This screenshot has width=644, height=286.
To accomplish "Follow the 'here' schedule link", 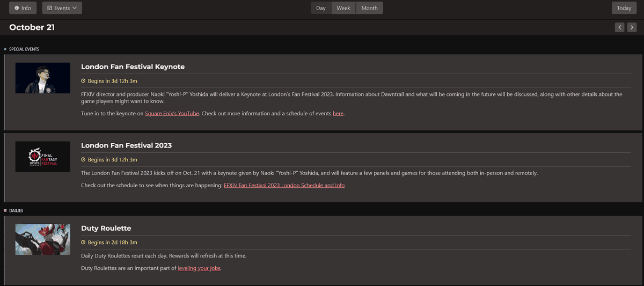I will coord(338,114).
